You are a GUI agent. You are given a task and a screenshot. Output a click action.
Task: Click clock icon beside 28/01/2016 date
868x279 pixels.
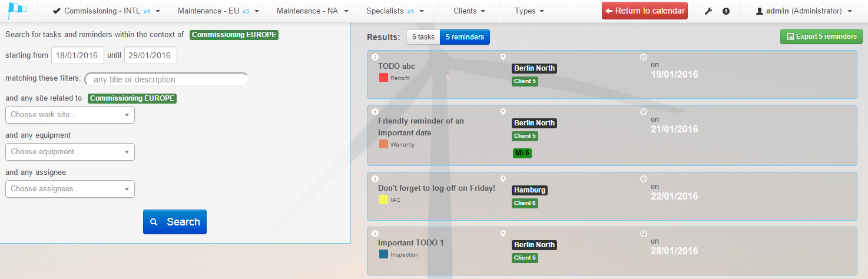pyautogui.click(x=643, y=234)
